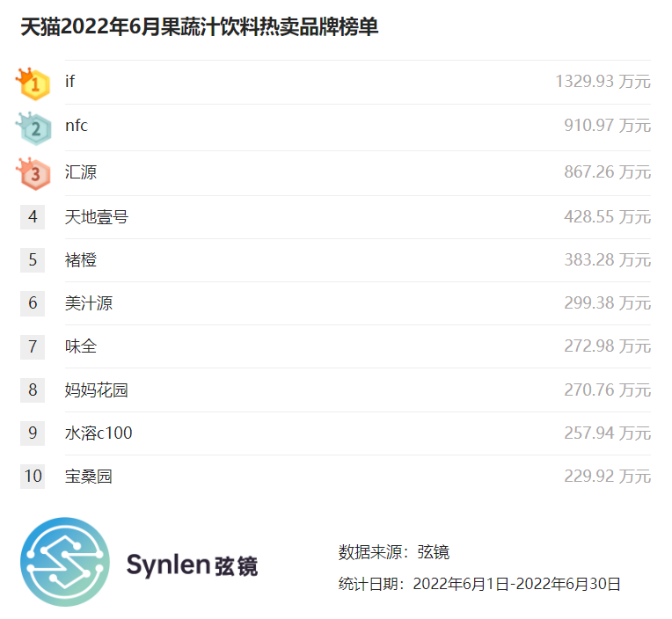This screenshot has width=672, height=619.
Task: Click sales value 229.92 万元
Action: point(607,477)
